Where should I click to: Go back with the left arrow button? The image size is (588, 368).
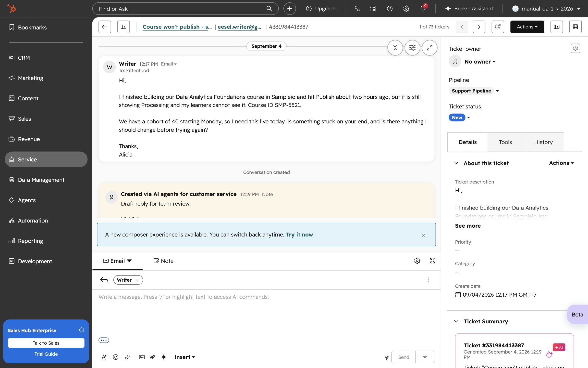tap(105, 27)
